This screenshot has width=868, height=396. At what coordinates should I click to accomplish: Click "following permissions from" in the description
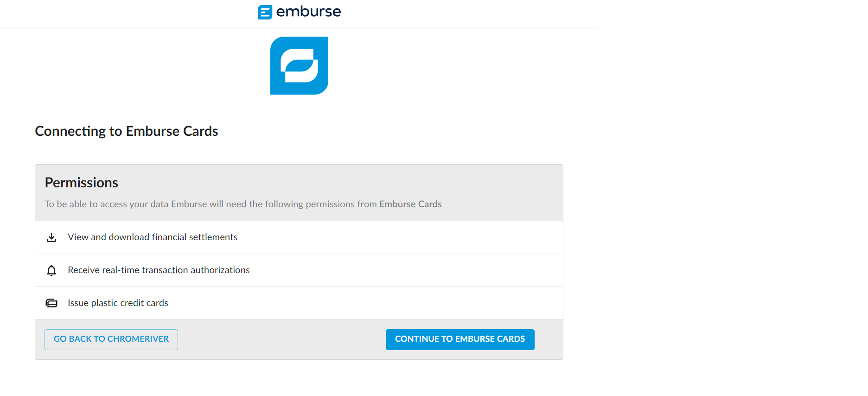coord(321,204)
